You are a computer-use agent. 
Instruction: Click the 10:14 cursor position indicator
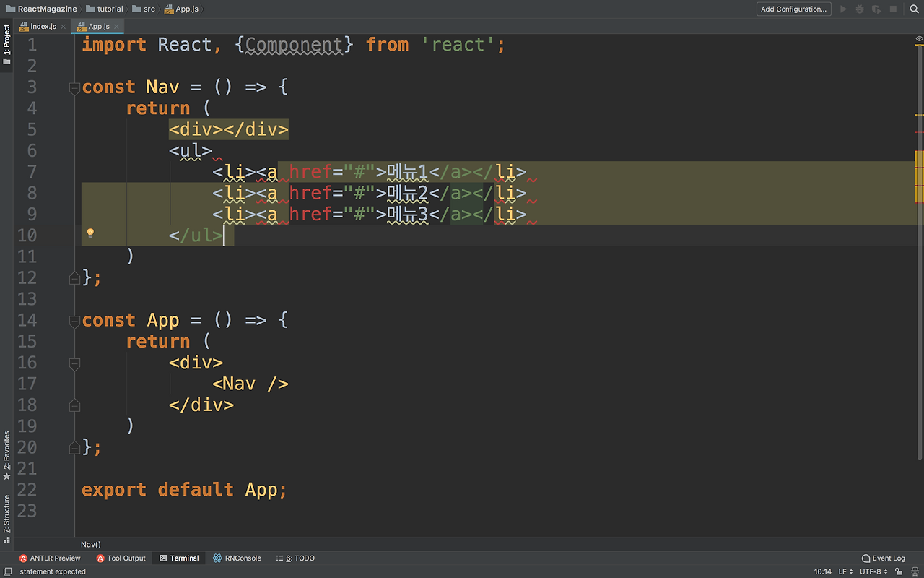point(822,571)
